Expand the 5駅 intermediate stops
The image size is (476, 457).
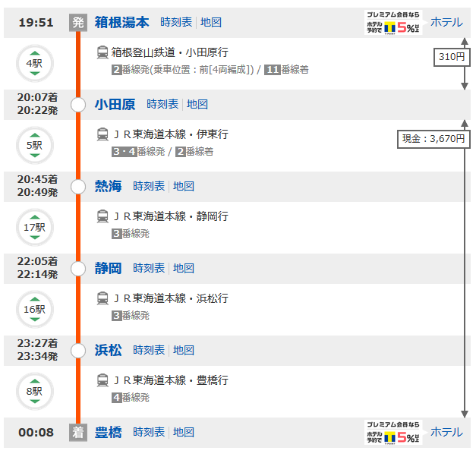point(34,145)
